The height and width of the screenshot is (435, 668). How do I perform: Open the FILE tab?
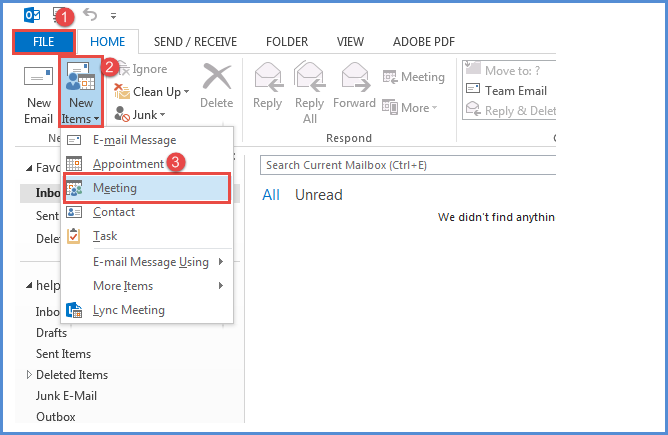(43, 42)
